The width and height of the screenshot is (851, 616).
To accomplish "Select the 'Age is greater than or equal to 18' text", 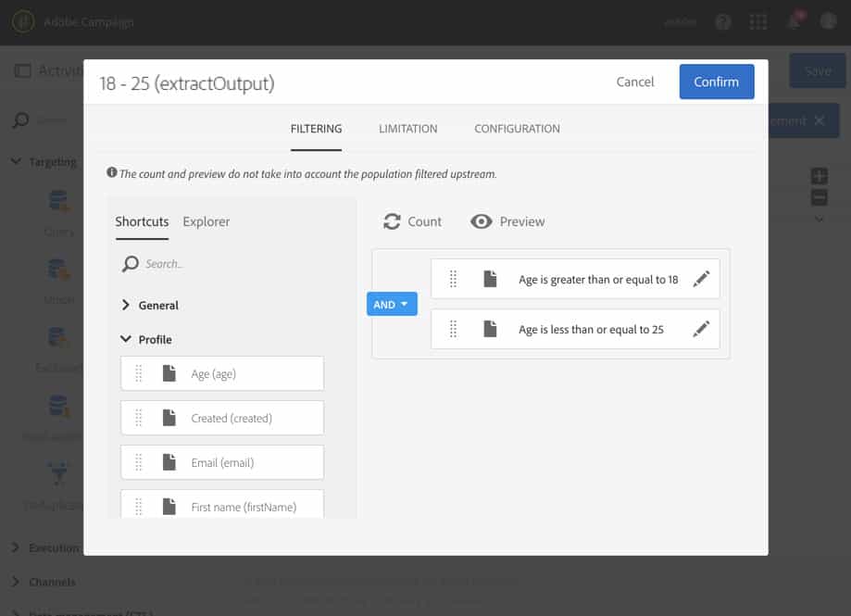I will point(598,280).
